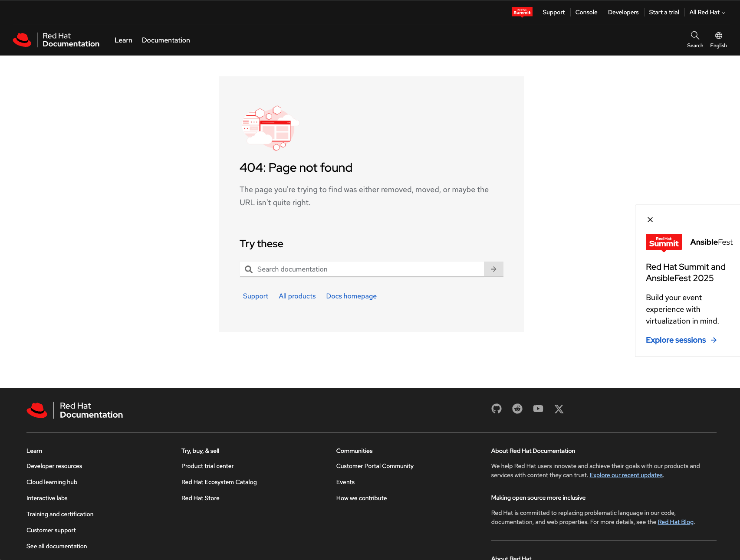Open Training and certification footer link
This screenshot has width=740, height=560.
60,514
